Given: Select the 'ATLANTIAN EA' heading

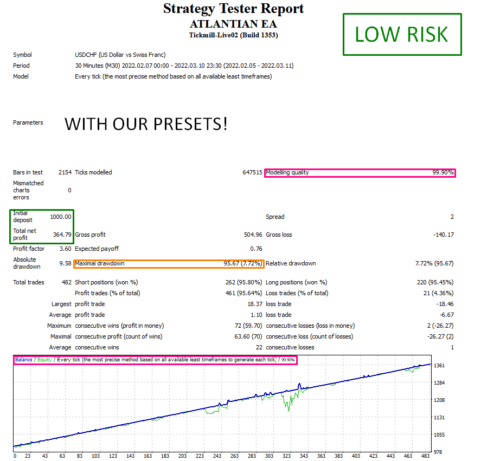Looking at the screenshot, I should (x=233, y=24).
